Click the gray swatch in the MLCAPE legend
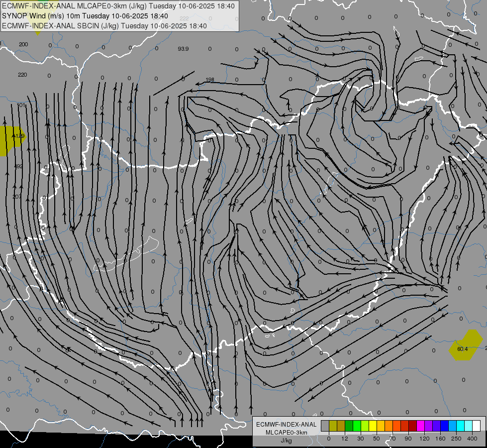 coord(325,426)
